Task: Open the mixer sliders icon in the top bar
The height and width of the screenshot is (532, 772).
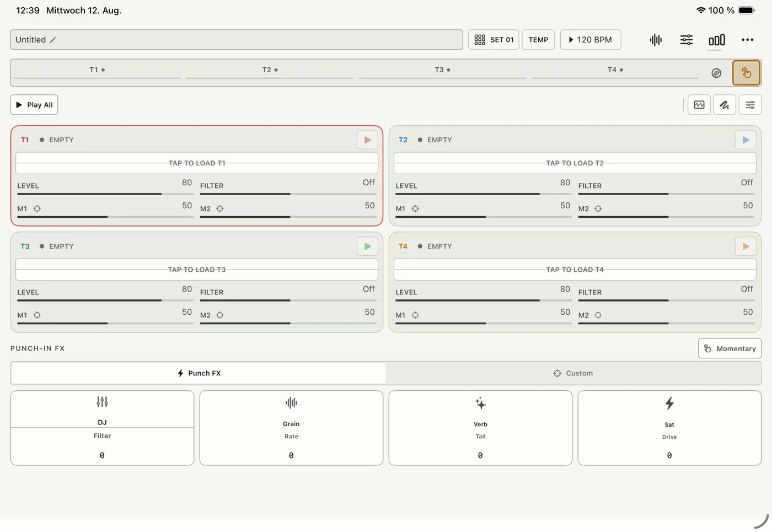Action: tap(687, 40)
